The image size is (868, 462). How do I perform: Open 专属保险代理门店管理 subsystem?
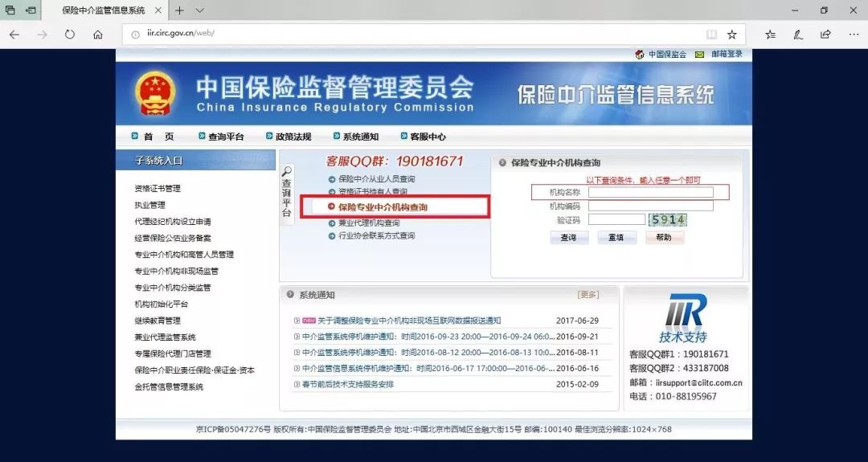coord(173,354)
